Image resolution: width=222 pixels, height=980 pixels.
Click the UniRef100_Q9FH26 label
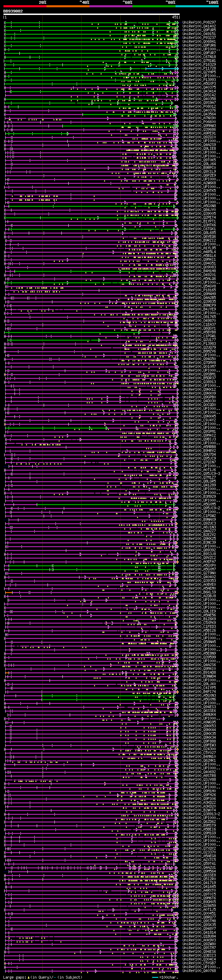pos(199,795)
